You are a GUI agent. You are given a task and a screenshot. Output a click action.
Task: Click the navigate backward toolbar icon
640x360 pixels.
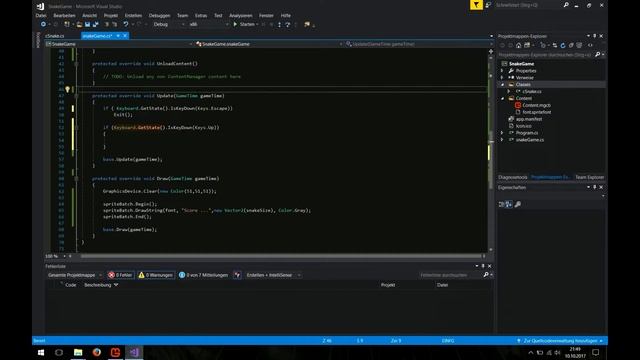coord(43,24)
